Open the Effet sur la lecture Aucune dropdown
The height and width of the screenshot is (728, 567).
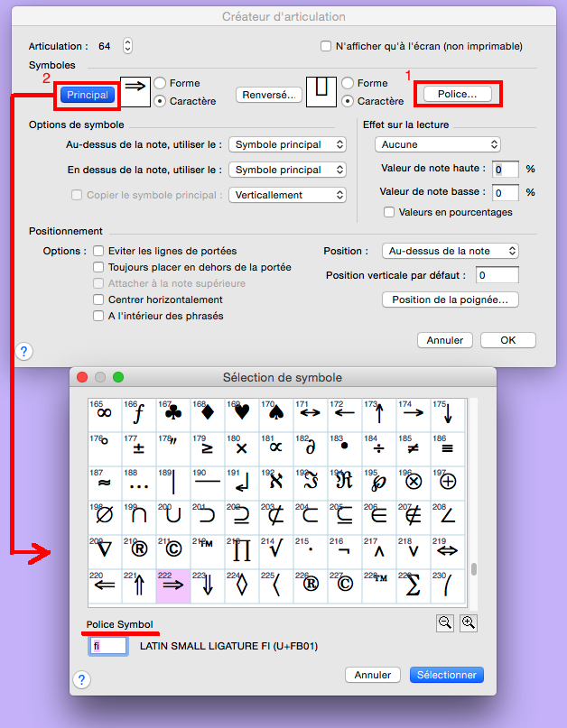pos(437,144)
